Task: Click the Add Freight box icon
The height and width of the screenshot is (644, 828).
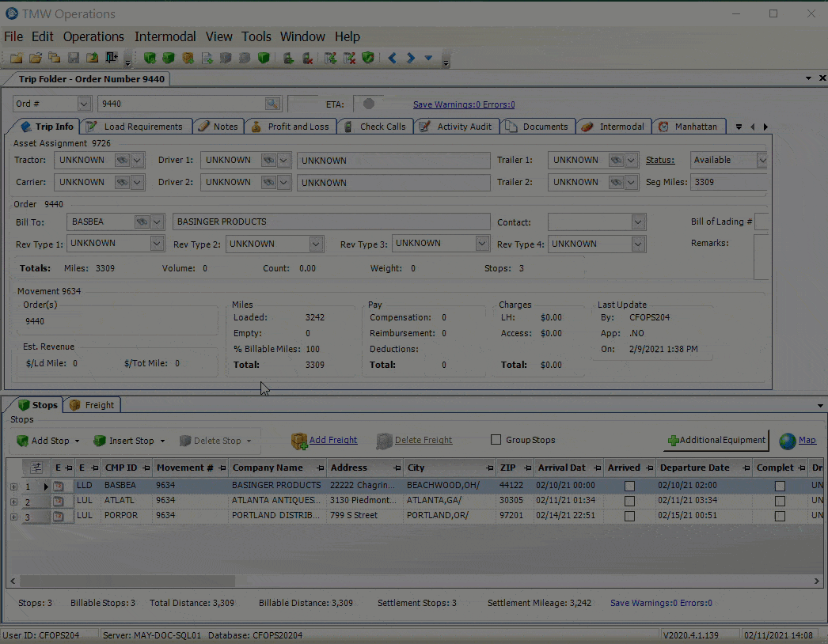Action: 299,441
